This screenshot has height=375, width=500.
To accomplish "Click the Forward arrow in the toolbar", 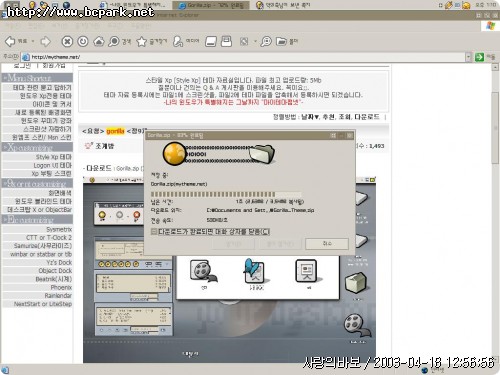I will tap(45, 41).
